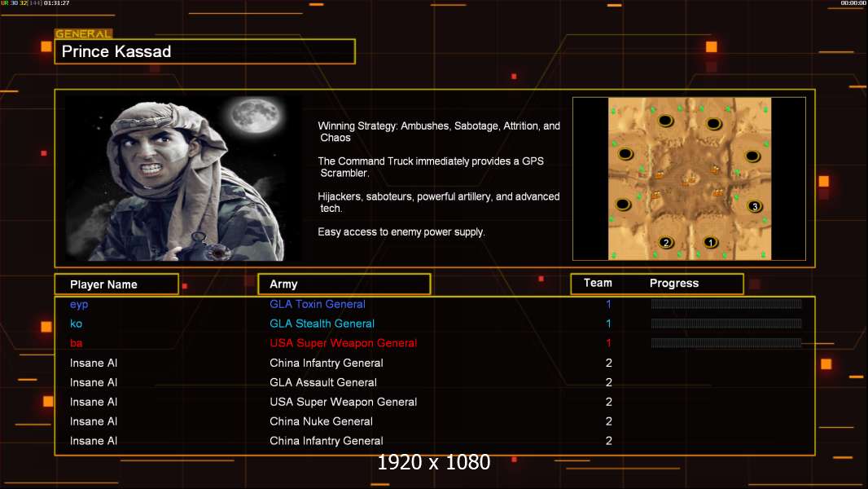Click the Team column header
The image size is (868, 489).
(x=598, y=283)
